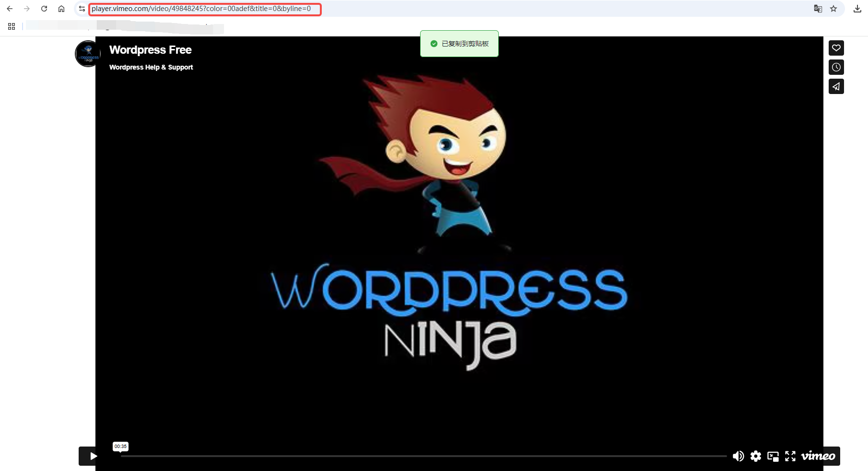Open the apps grid launcher
The width and height of the screenshot is (868, 471).
11,27
